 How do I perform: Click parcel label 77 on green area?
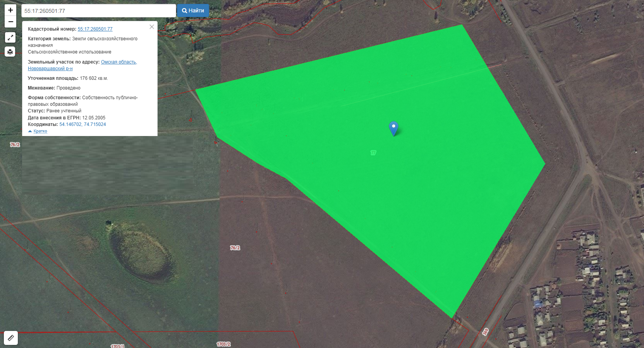pos(373,153)
